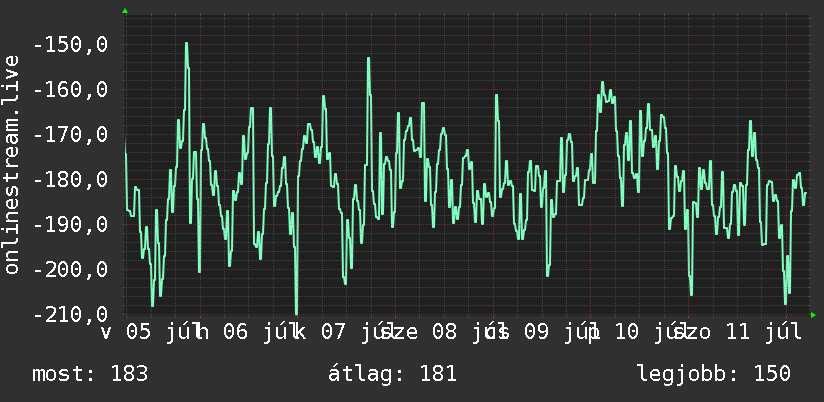
Task: Click the green arrow atop the Y-axis
Action: coord(125,11)
